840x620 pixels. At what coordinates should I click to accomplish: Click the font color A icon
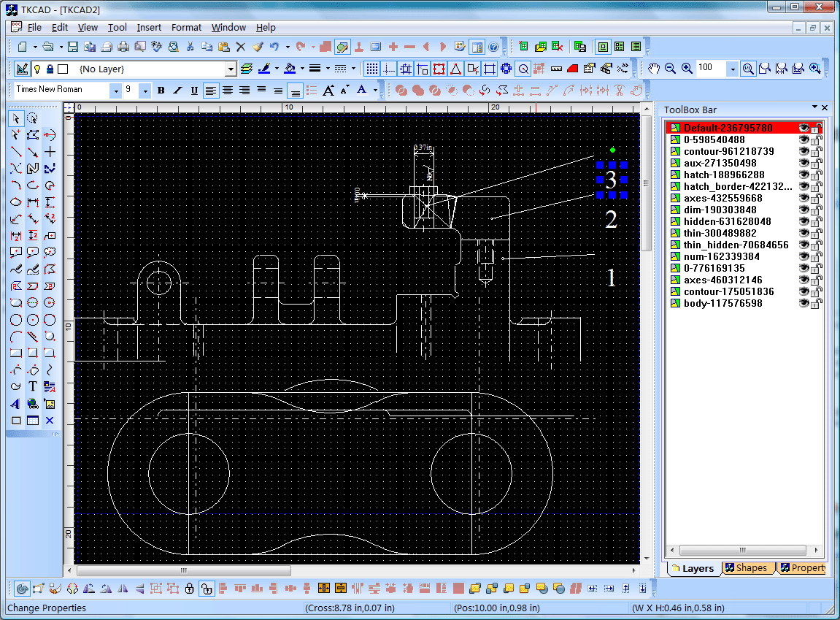click(x=361, y=90)
